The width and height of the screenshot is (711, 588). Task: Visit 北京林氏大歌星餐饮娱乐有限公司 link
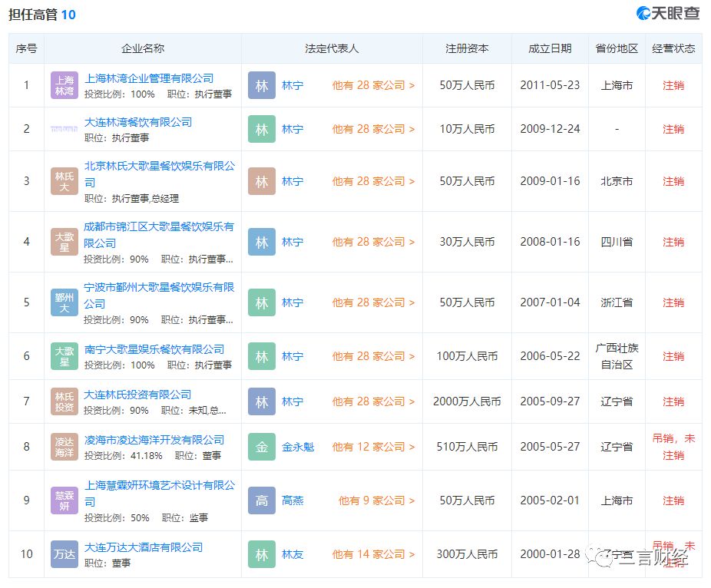160,174
